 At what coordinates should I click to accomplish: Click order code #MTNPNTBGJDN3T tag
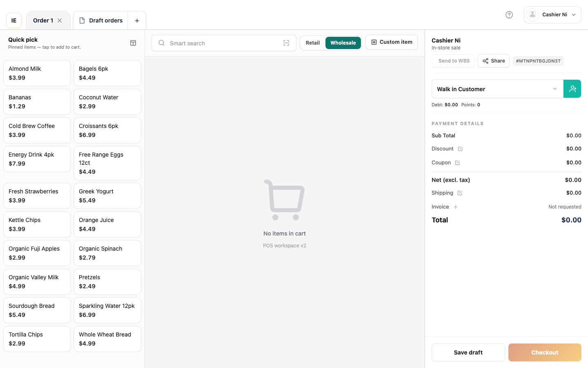(x=538, y=61)
